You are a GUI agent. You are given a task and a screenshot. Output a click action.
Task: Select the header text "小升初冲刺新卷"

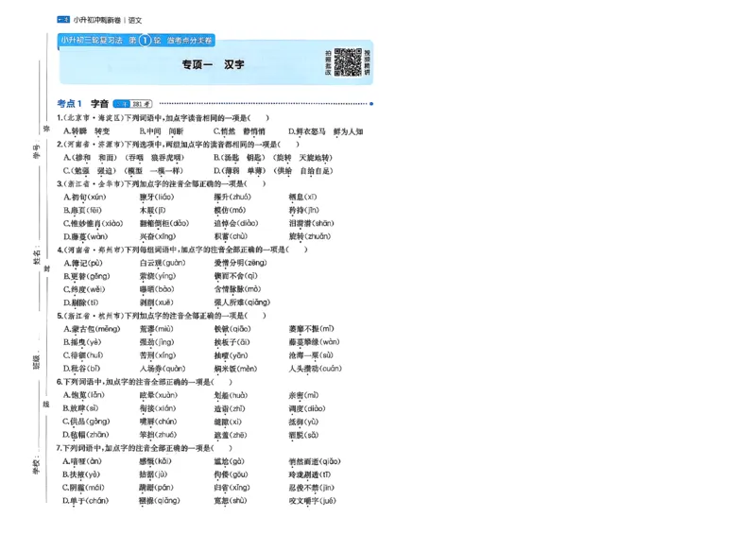(x=97, y=20)
